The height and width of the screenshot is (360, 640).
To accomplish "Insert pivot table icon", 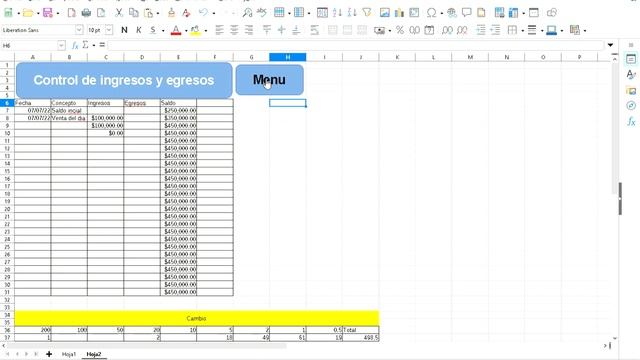I will point(414,13).
